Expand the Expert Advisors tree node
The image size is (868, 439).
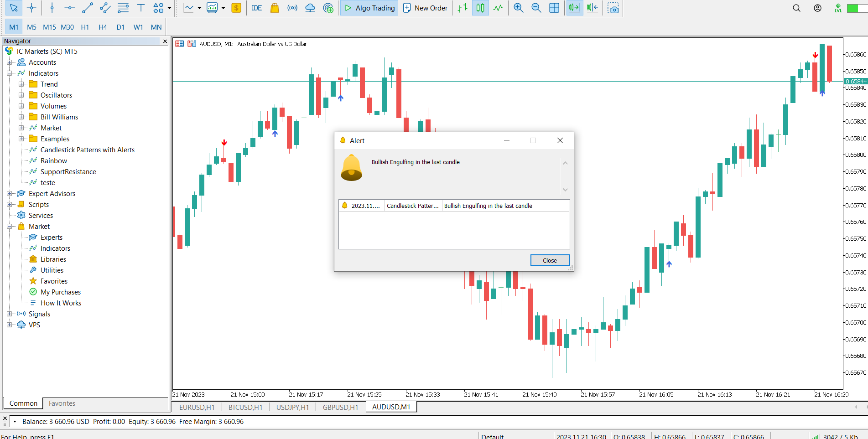(10, 193)
